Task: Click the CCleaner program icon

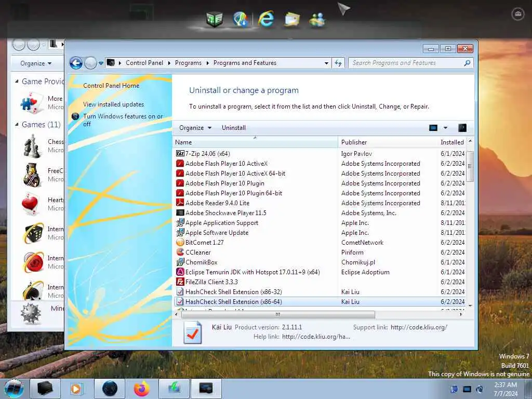Action: [x=180, y=252]
